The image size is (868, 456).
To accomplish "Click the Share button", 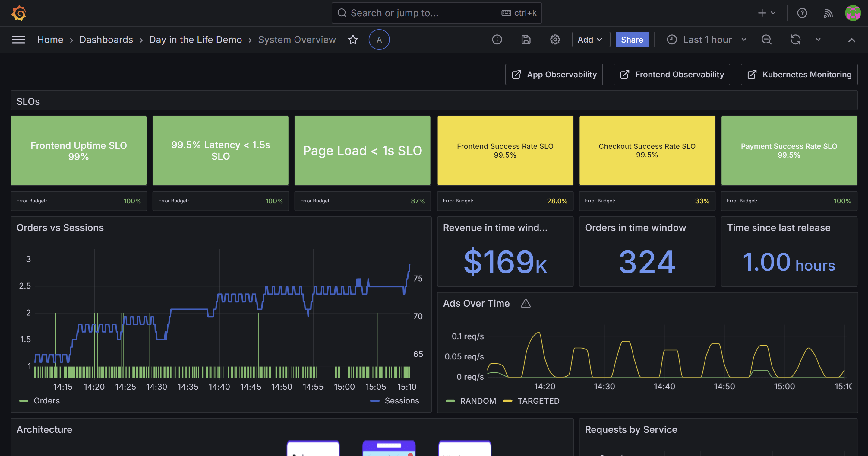I will [632, 40].
